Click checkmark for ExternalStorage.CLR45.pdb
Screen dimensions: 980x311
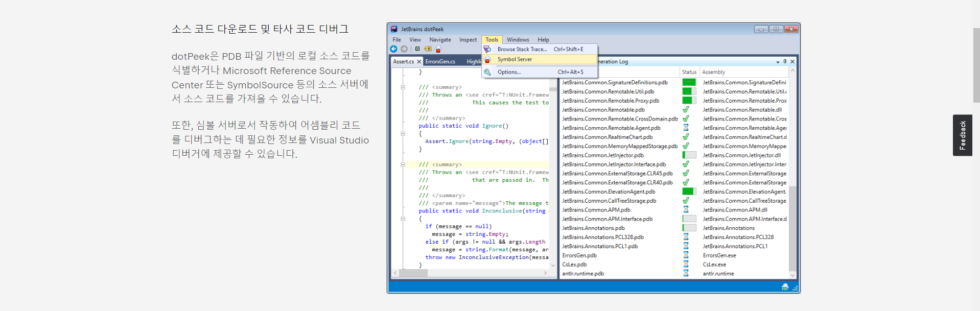tap(686, 174)
